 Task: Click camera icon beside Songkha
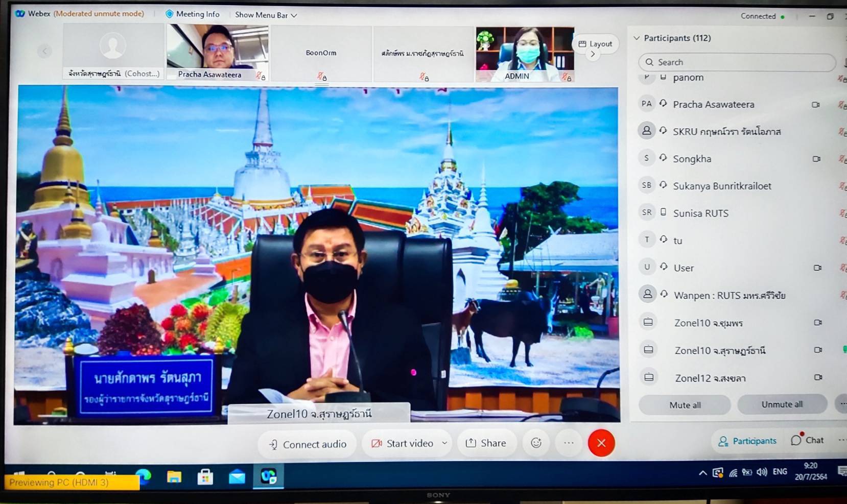point(816,159)
